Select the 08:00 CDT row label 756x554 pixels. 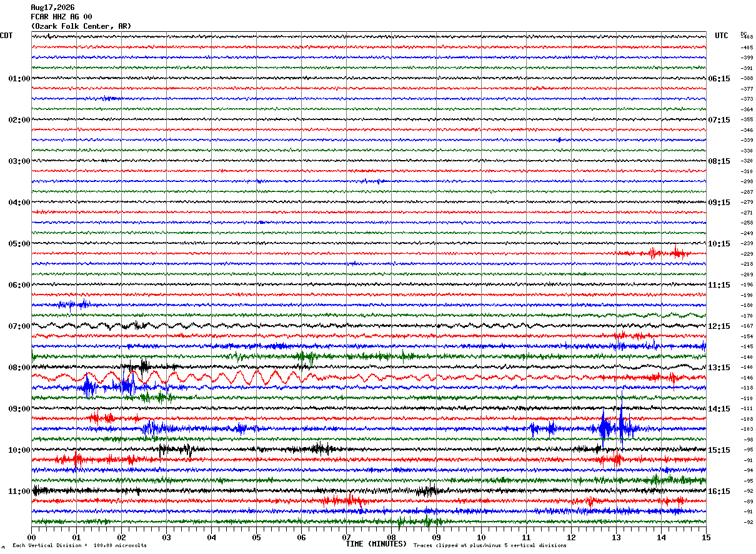tap(19, 368)
